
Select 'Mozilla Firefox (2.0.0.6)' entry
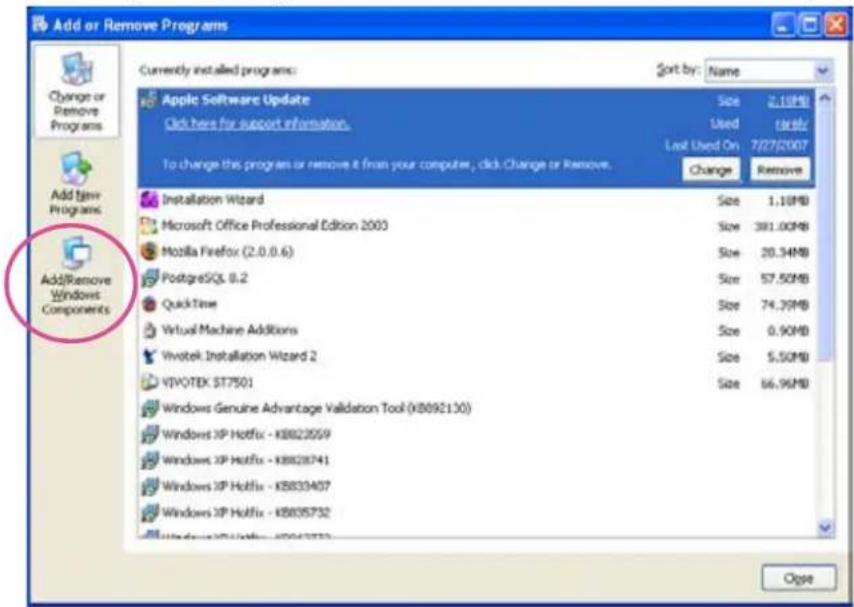477,252
